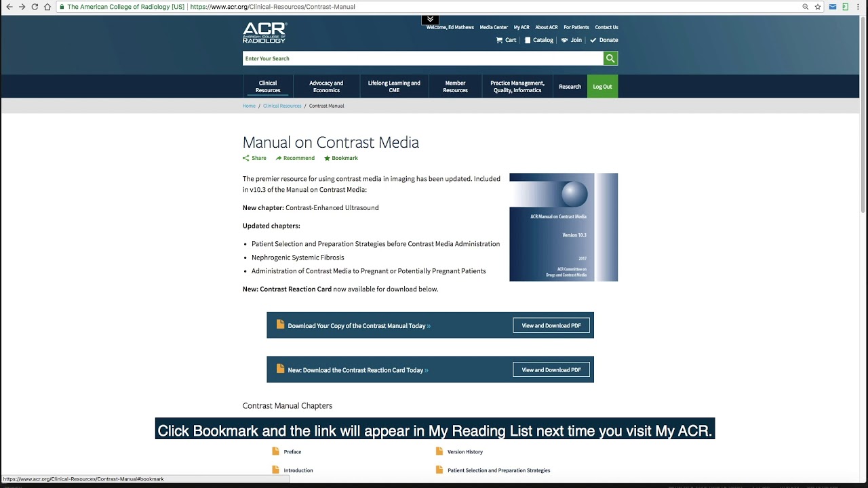
Task: Open the Member Resources menu
Action: tap(455, 87)
